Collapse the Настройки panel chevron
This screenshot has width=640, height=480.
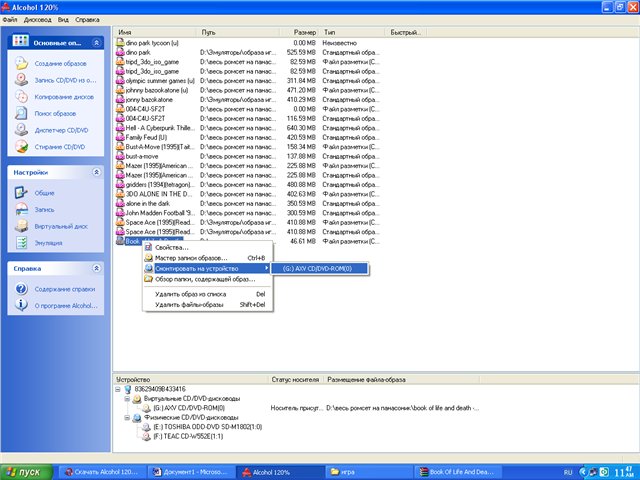[x=96, y=172]
